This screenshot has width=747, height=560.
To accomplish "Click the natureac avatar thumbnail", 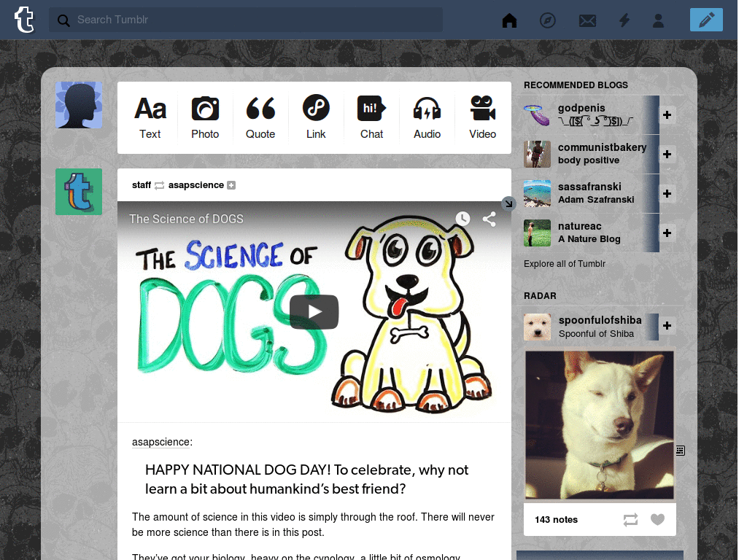I will pos(537,233).
